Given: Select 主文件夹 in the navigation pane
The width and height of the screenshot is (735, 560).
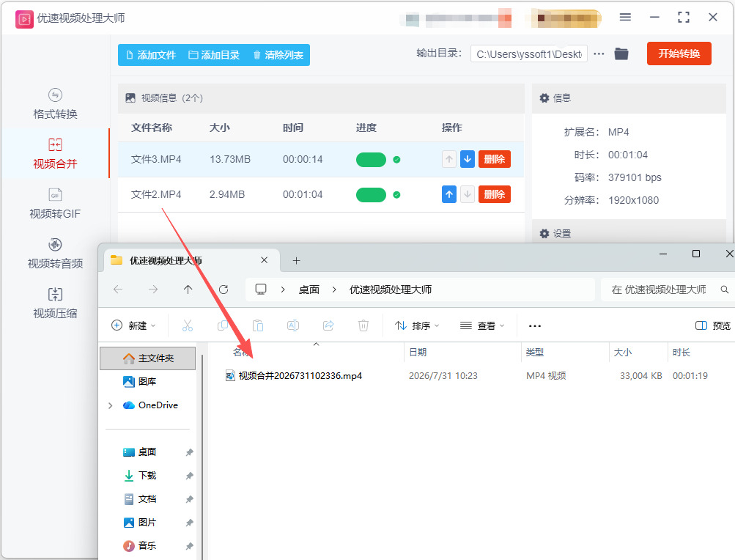Looking at the screenshot, I should click(x=147, y=358).
